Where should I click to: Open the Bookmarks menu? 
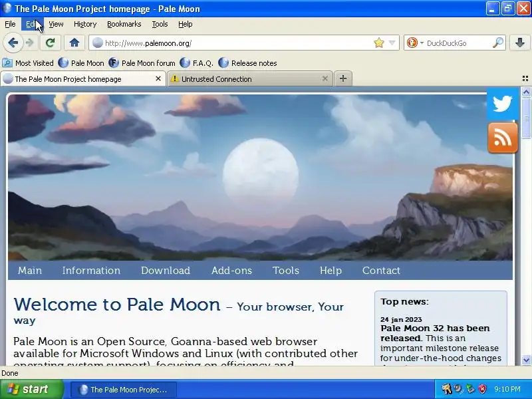[x=124, y=24]
